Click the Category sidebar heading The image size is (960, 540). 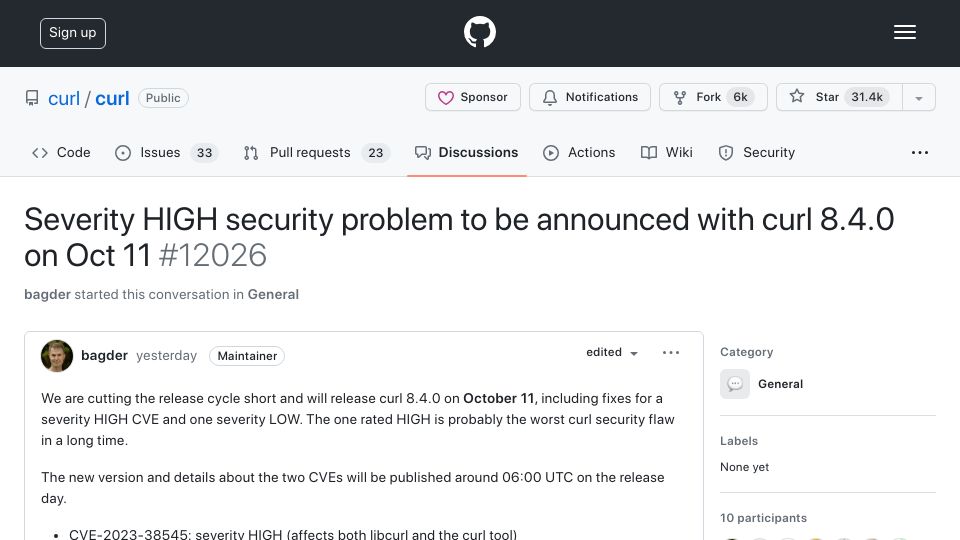tap(746, 352)
